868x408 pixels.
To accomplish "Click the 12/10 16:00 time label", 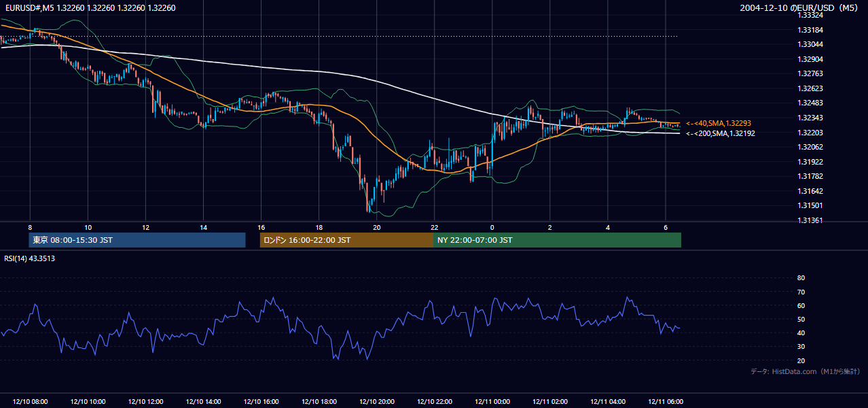I will click(x=261, y=401).
